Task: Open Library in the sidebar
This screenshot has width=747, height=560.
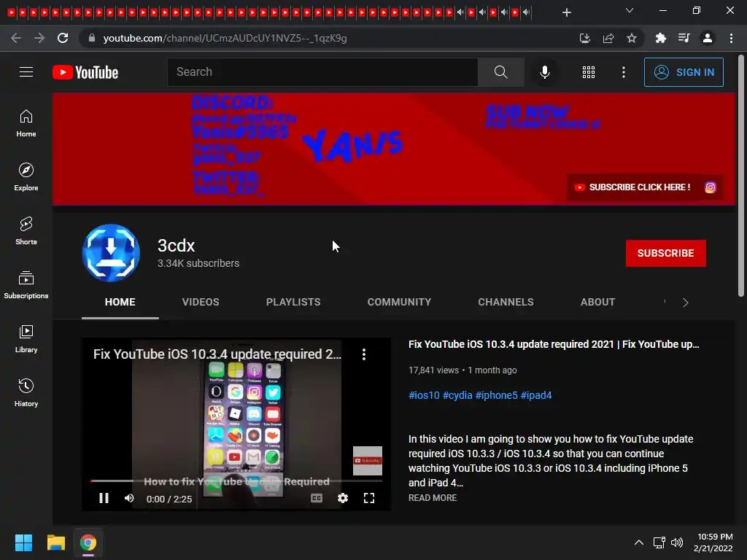Action: point(26,338)
